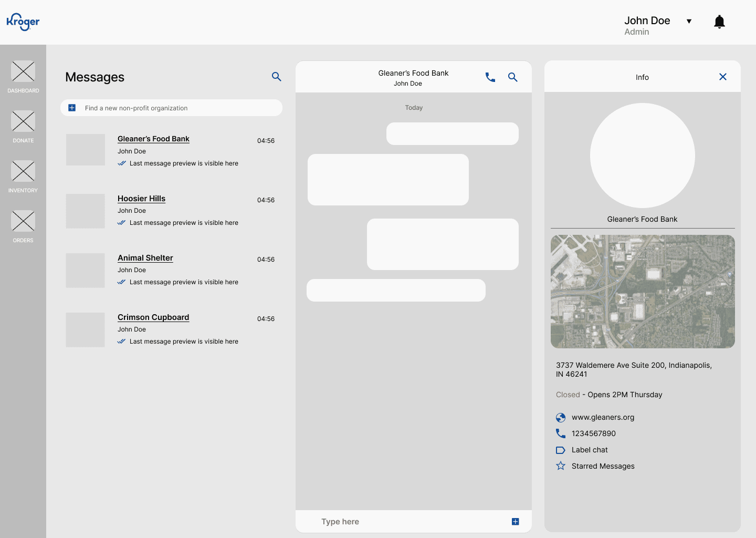
Task: Expand the John Doe account dropdown arrow
Action: pyautogui.click(x=689, y=21)
